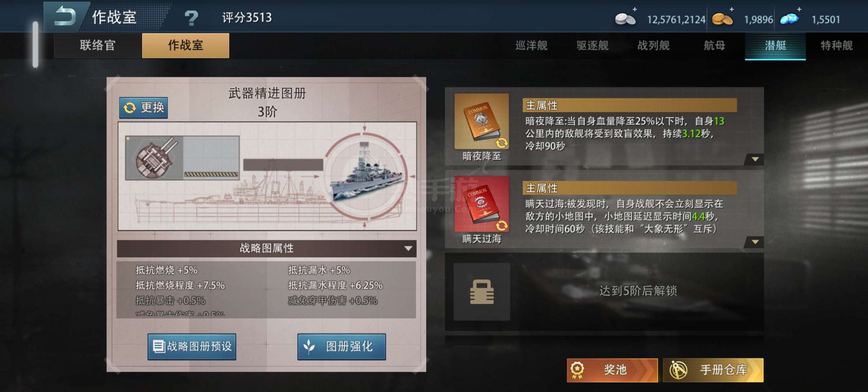Open the 奖池 prize pool button
Image resolution: width=868 pixels, height=392 pixels.
pyautogui.click(x=612, y=370)
